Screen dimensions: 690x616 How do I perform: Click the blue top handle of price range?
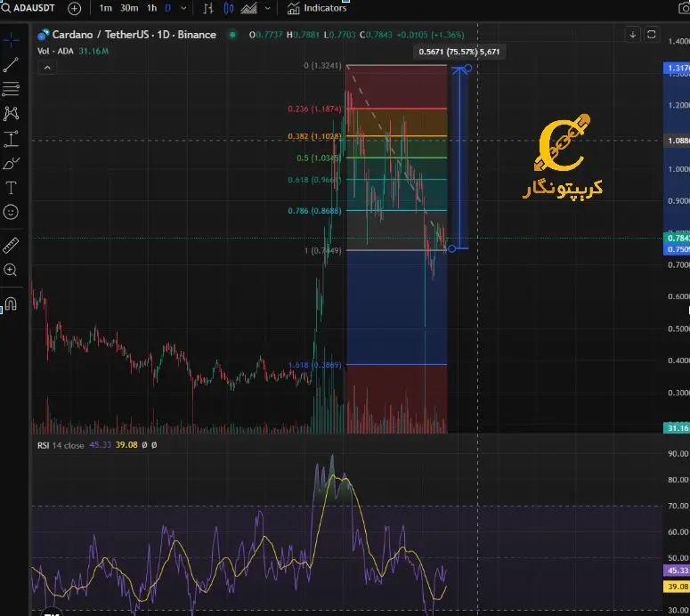point(468,69)
